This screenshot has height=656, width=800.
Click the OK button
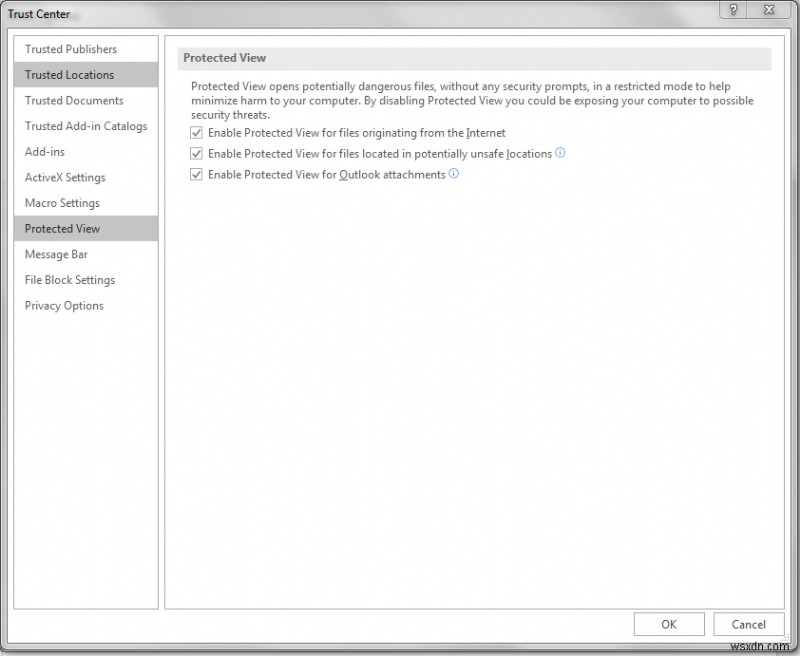(x=669, y=624)
